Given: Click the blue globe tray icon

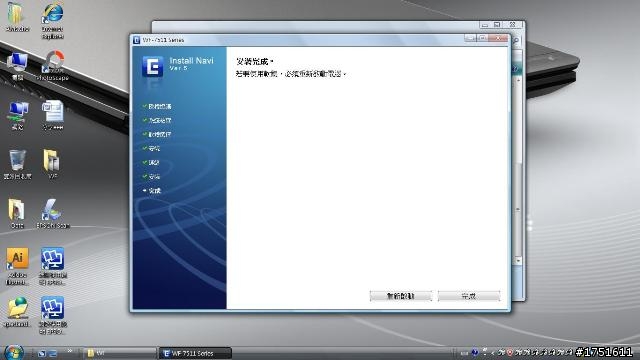Looking at the screenshot, I should coord(475,352).
